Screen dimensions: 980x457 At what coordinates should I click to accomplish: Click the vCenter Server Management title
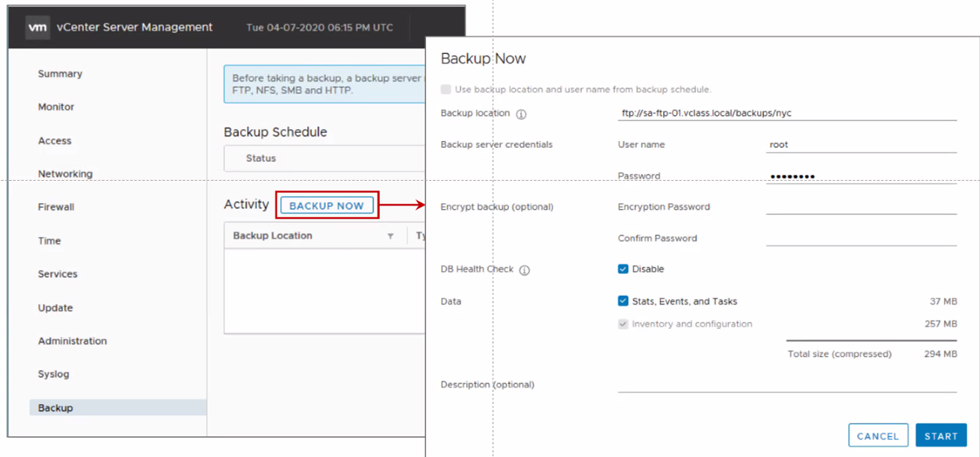point(135,27)
